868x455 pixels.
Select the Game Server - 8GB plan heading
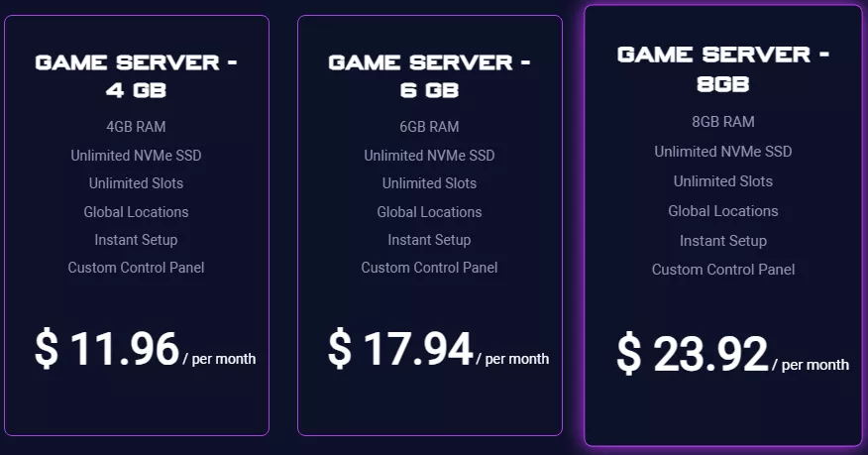click(723, 68)
